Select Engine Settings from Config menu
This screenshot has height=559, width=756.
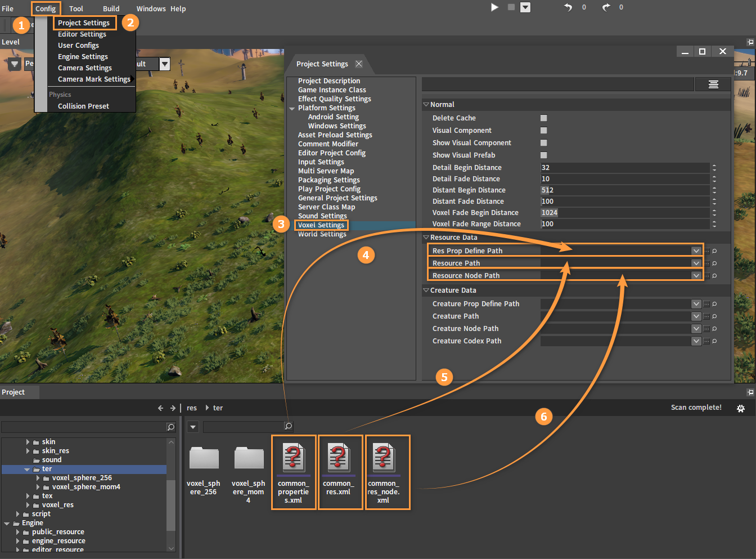(x=83, y=57)
